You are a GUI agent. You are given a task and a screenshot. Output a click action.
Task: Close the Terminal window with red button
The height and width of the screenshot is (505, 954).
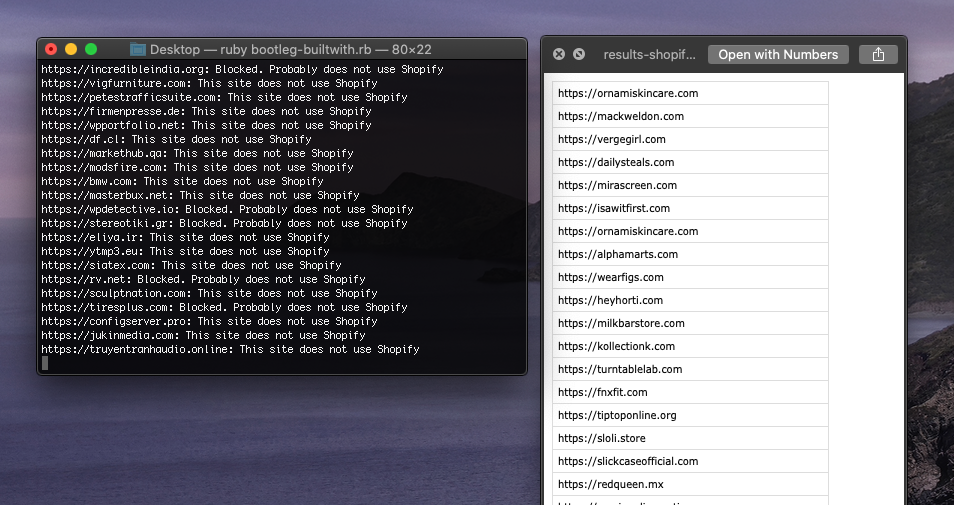(x=51, y=49)
